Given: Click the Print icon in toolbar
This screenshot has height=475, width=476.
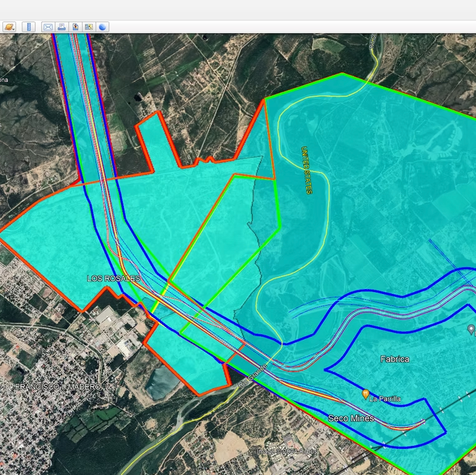Looking at the screenshot, I should [x=61, y=27].
